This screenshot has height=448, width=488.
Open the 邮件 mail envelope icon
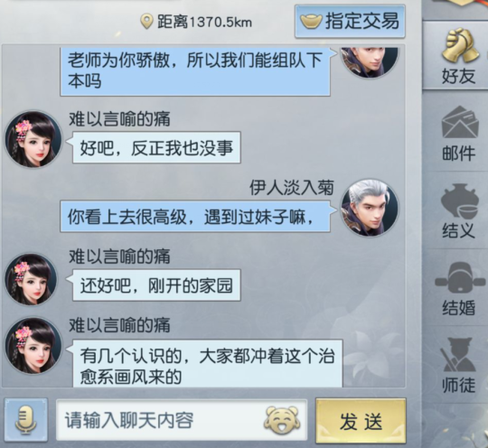[460, 123]
